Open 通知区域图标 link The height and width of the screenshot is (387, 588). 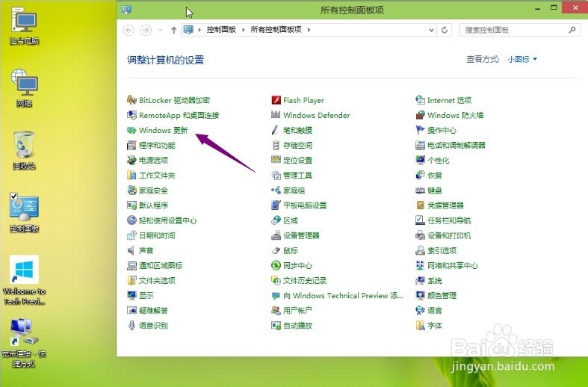[x=161, y=265]
